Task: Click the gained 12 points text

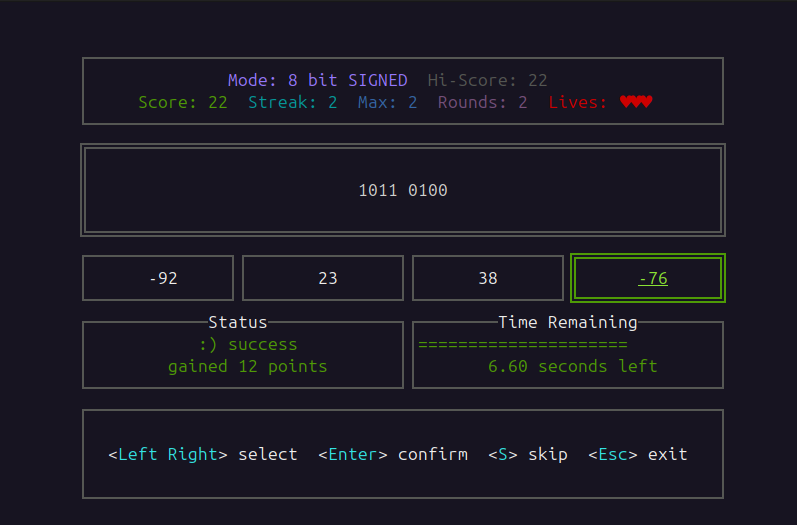Action: coord(247,366)
